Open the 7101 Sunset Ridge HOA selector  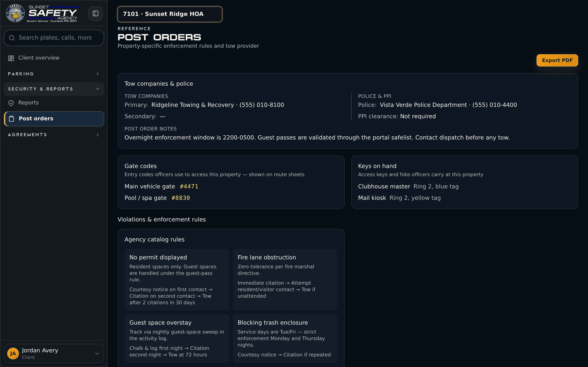[x=170, y=14]
